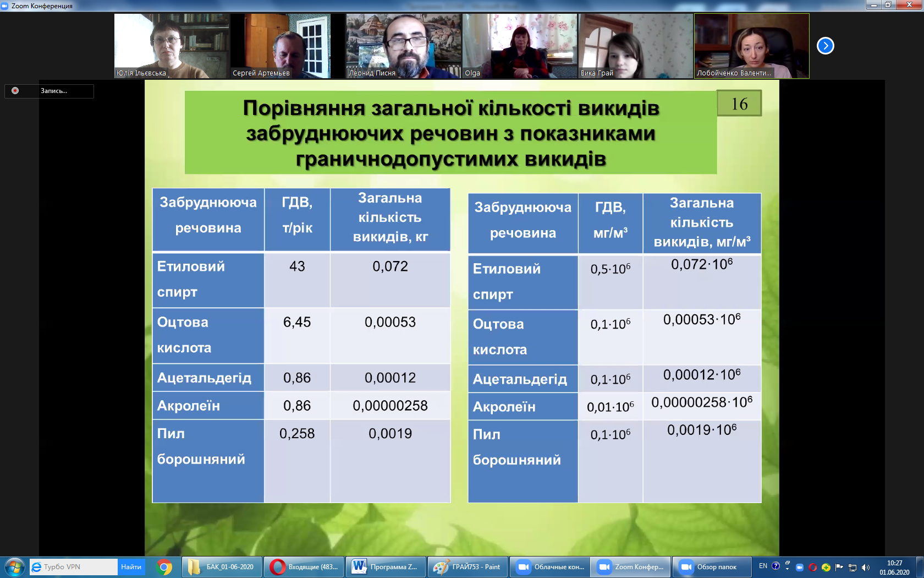Select Юлія Ільєвська video thumbnail
This screenshot has width=924, height=578.
(172, 46)
